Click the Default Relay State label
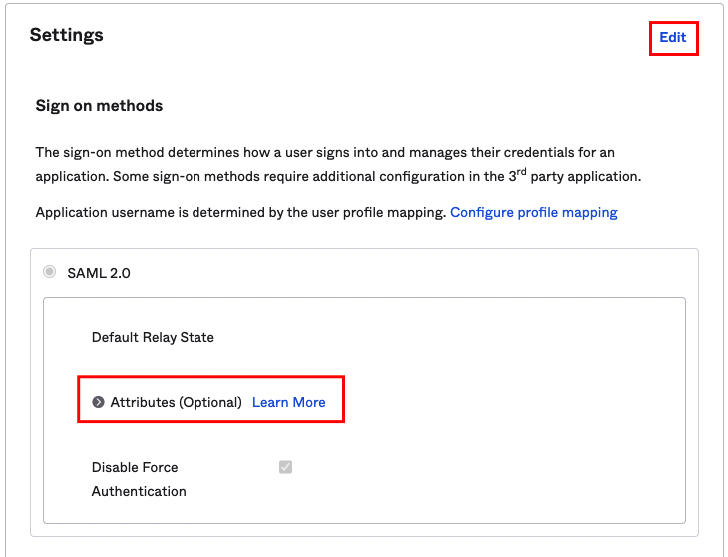Viewport: 728px width, 557px height. click(x=153, y=337)
